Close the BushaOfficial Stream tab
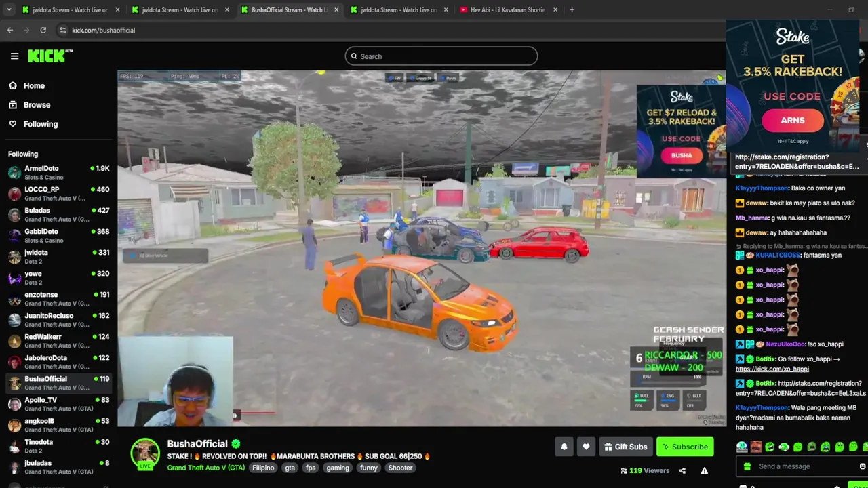The width and height of the screenshot is (868, 488). pyautogui.click(x=336, y=9)
